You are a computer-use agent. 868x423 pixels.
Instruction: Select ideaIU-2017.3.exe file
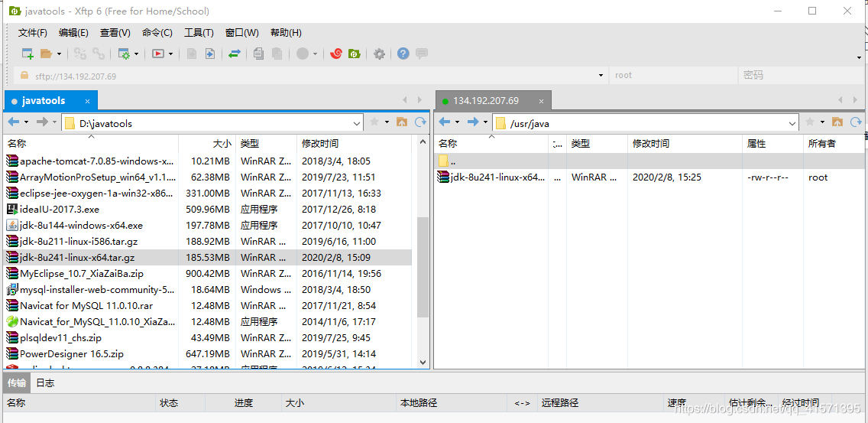pos(208,209)
